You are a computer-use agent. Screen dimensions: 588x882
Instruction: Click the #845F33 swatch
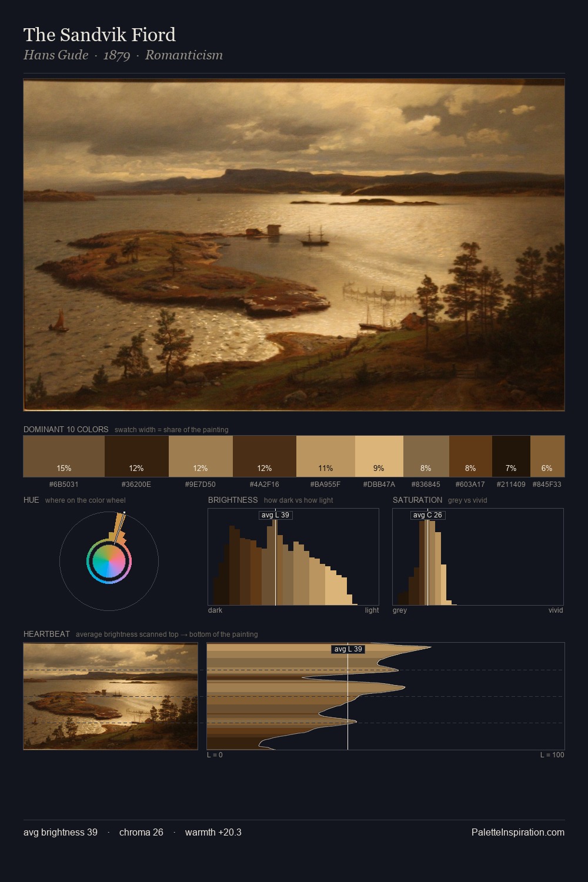coord(547,456)
